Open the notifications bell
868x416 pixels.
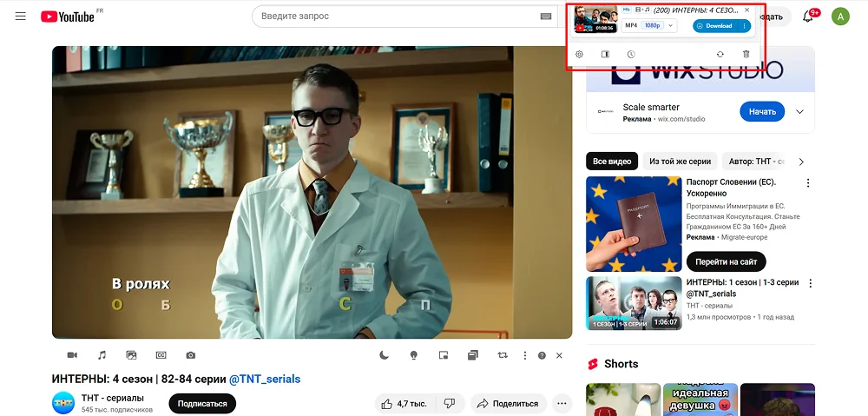[807, 17]
